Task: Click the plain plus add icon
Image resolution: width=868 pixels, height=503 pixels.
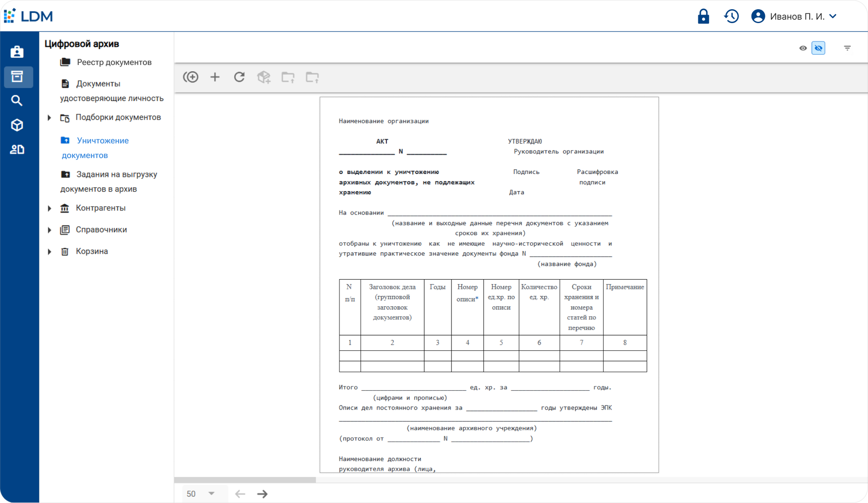Action: point(215,77)
